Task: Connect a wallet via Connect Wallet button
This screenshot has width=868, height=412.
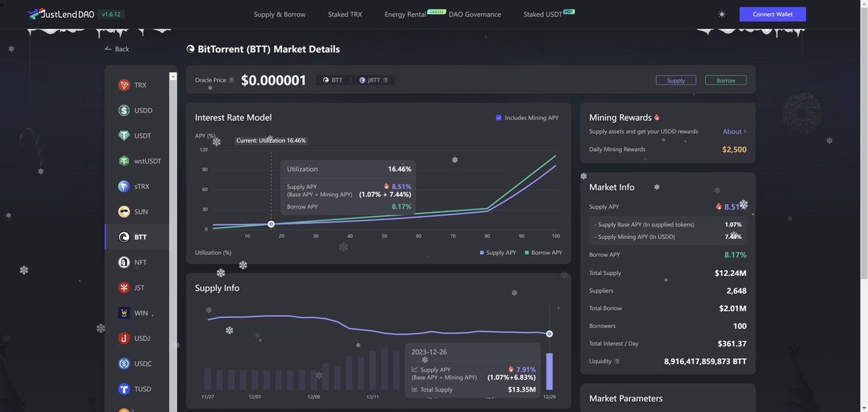Action: (x=773, y=14)
